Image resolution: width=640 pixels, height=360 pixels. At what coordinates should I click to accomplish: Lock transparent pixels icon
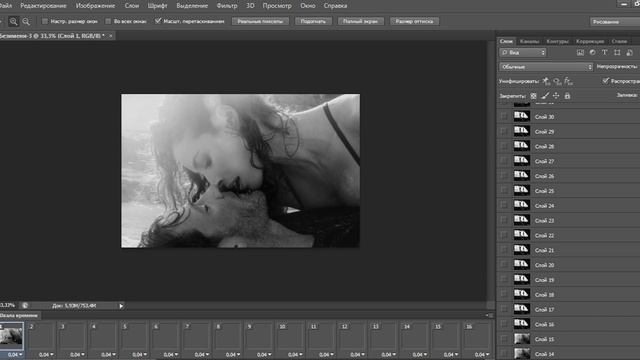pos(533,96)
